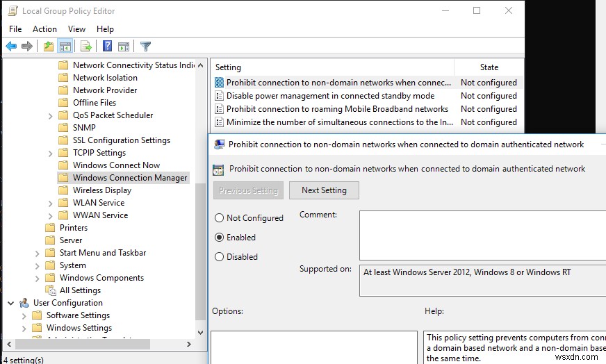Open Help via the question mark icon
606x364 pixels.
pos(107,47)
